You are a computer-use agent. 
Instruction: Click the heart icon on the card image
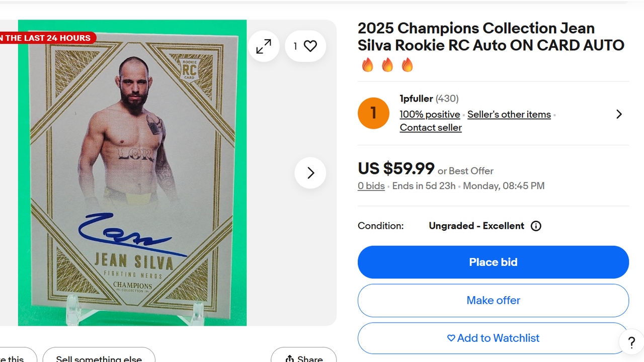coord(310,46)
